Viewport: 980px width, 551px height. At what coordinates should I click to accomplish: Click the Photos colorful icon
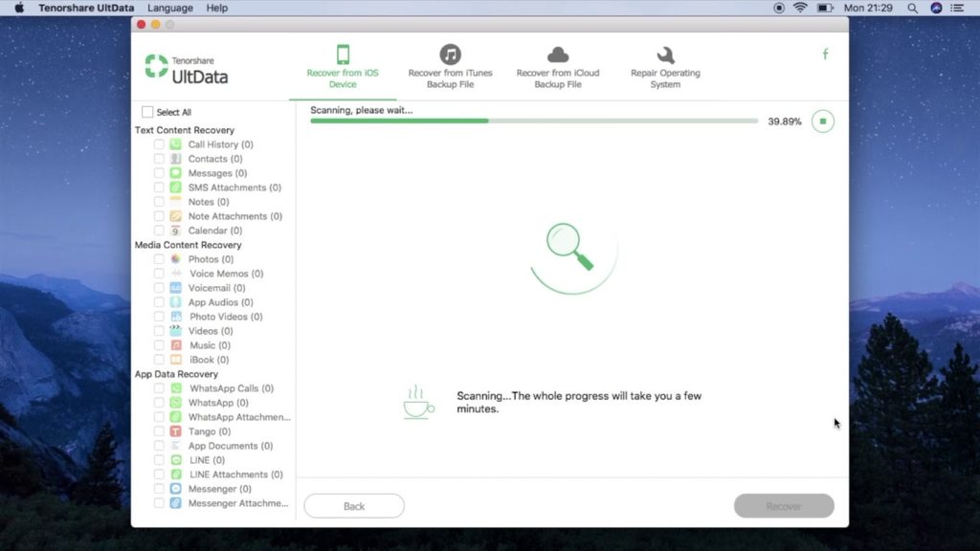pyautogui.click(x=176, y=259)
